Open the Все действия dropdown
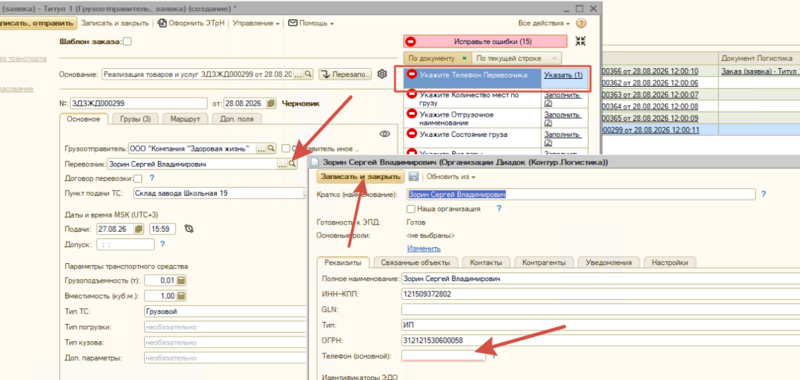 point(544,23)
